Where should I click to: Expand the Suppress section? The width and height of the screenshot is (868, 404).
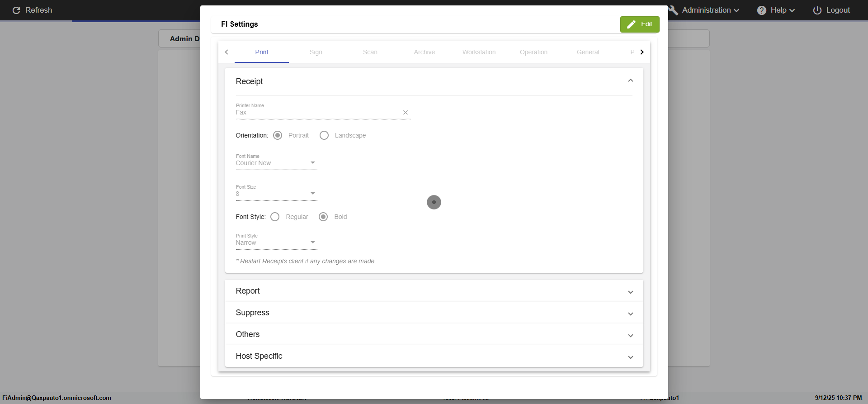[x=434, y=313]
